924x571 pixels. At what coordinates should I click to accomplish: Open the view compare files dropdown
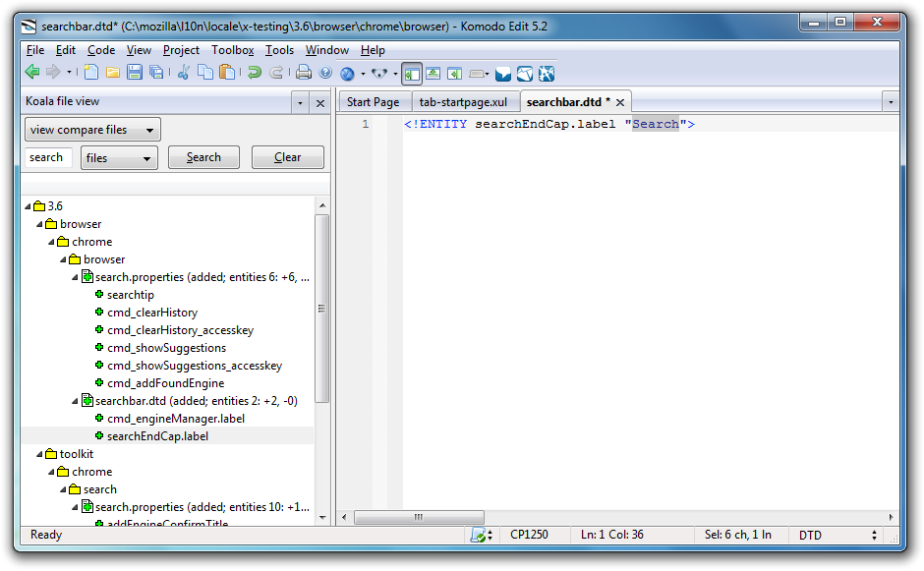pos(92,130)
